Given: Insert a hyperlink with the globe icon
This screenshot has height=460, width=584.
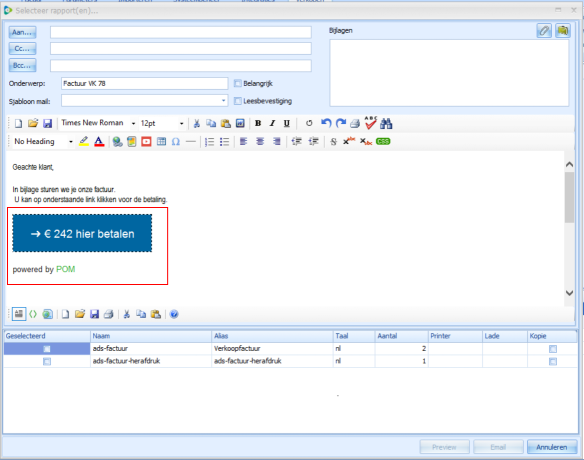Looking at the screenshot, I should pyautogui.click(x=117, y=142).
